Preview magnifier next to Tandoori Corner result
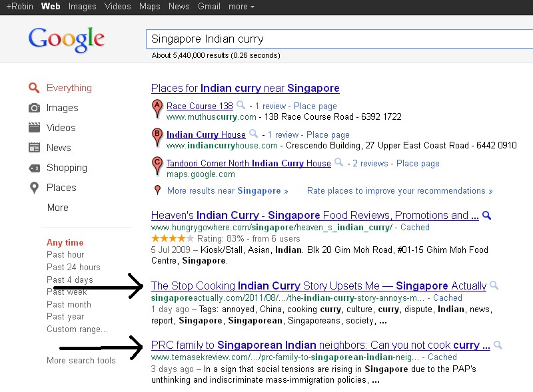 338,162
